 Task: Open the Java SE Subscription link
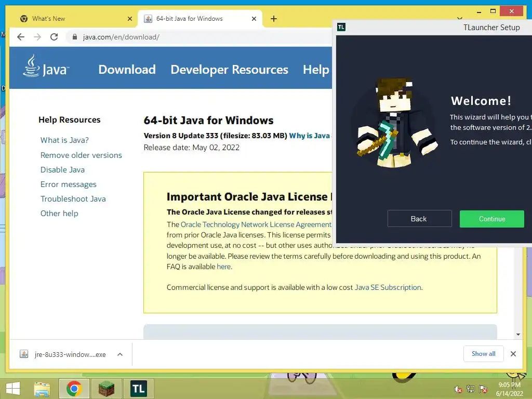point(388,287)
